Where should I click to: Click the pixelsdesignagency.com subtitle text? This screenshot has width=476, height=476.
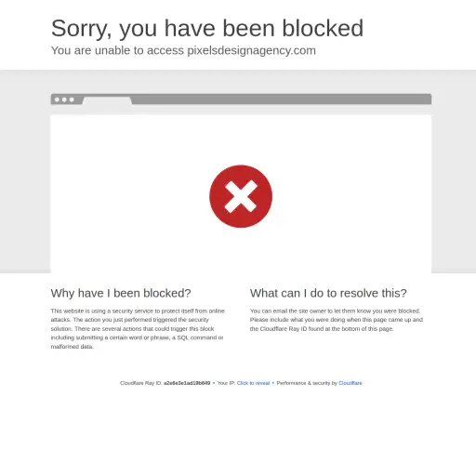pos(183,50)
